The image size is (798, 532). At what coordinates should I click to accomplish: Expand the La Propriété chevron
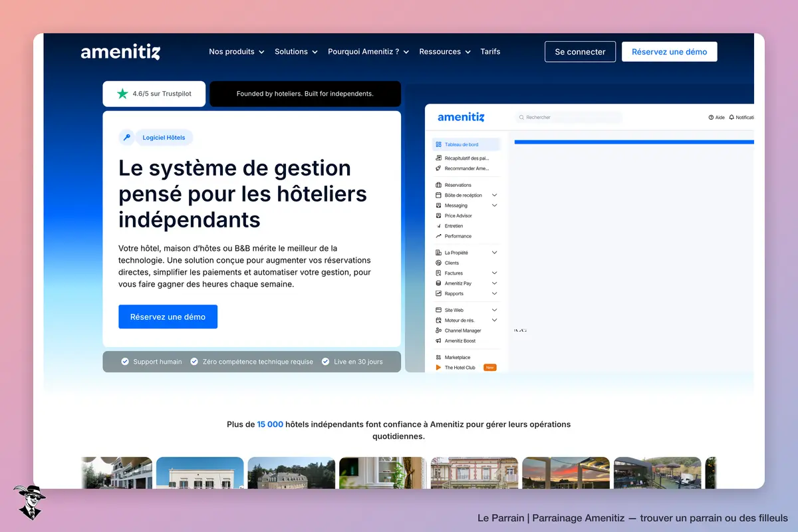[494, 253]
